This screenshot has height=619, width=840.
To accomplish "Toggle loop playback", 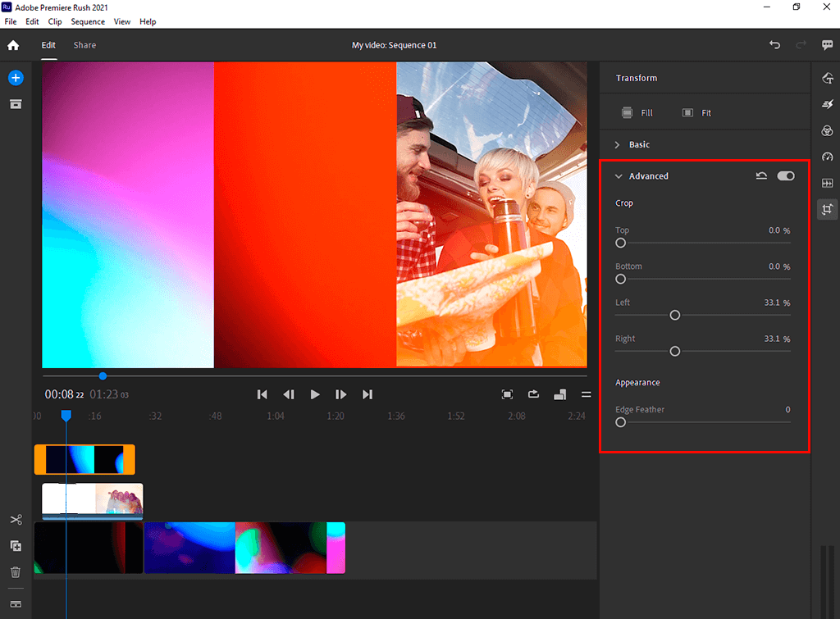I will [x=533, y=394].
